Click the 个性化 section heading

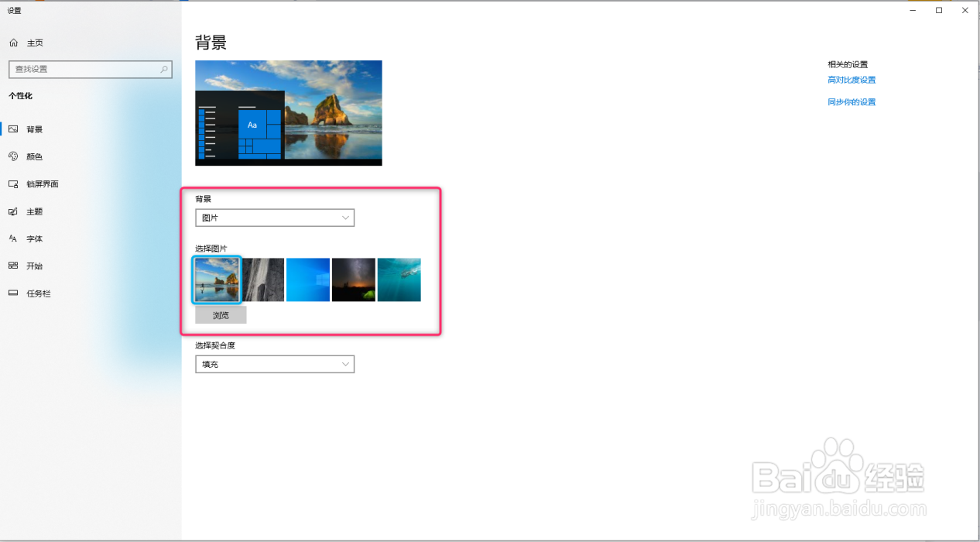pyautogui.click(x=20, y=96)
